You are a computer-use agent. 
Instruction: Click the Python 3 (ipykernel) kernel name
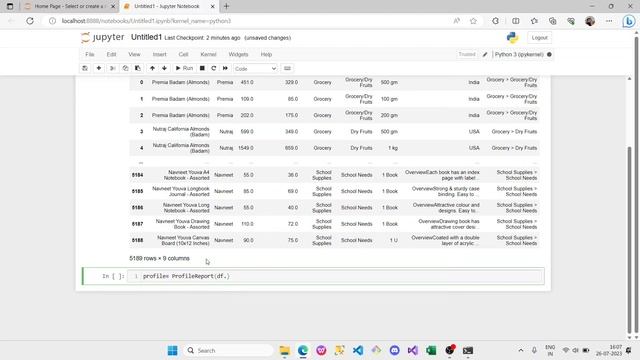519,54
